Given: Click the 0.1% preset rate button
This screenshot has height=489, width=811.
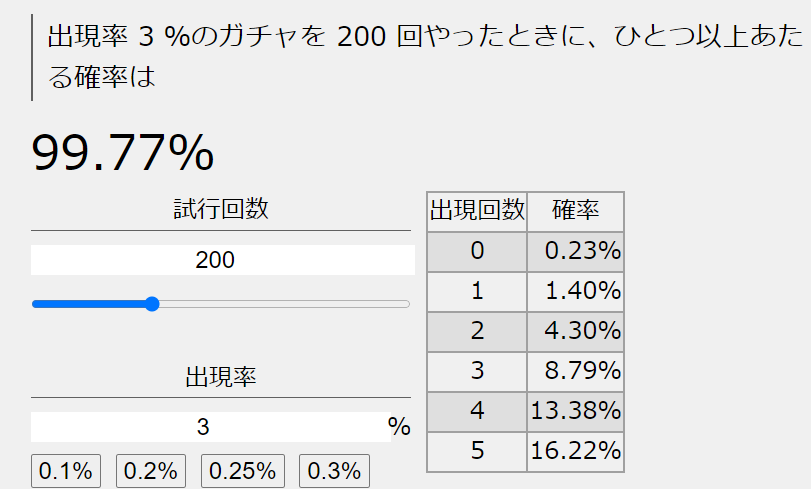Looking at the screenshot, I should point(66,471).
